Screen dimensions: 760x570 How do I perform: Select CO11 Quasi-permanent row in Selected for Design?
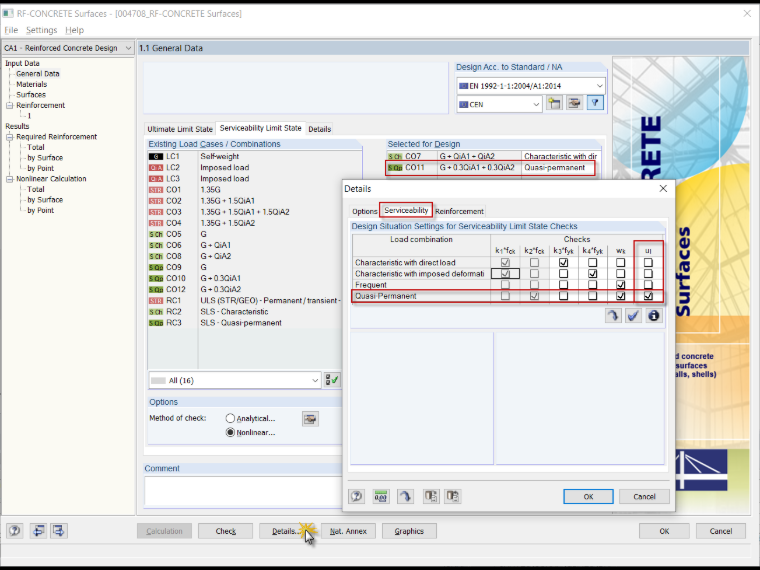[x=491, y=168]
